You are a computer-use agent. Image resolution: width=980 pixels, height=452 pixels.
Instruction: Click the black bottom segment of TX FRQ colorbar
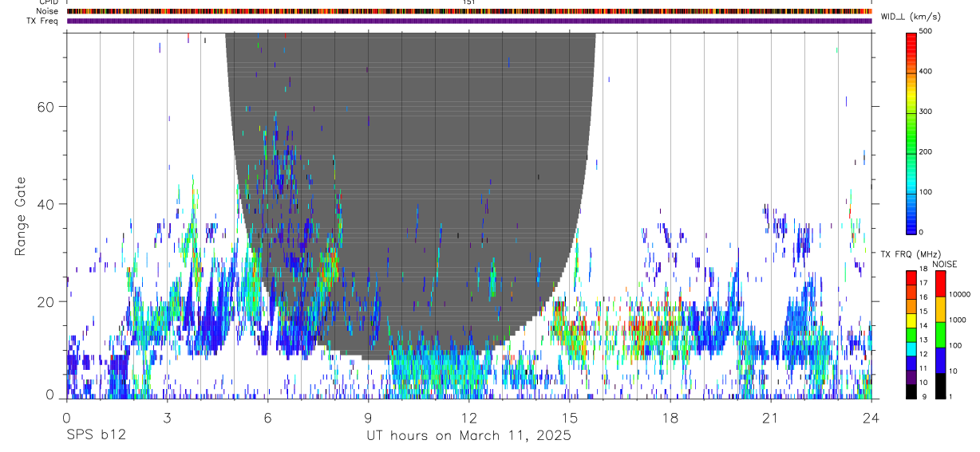pos(911,391)
